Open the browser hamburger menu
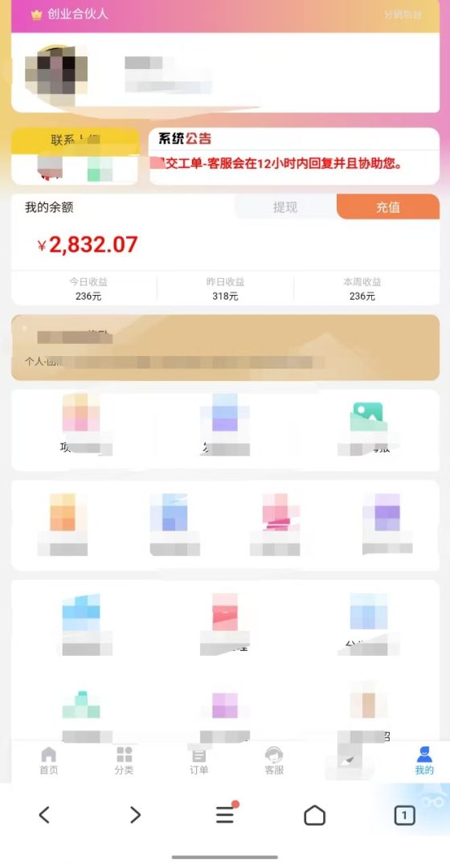The height and width of the screenshot is (868, 450). tap(225, 814)
